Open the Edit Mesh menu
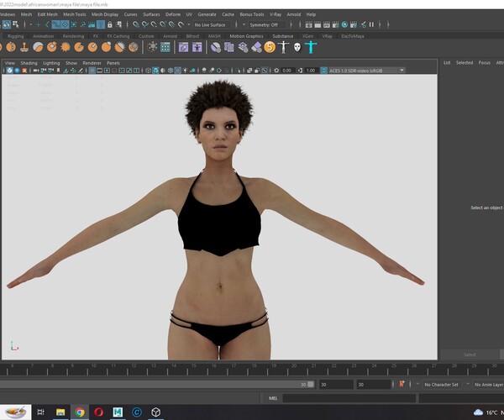 point(47,14)
